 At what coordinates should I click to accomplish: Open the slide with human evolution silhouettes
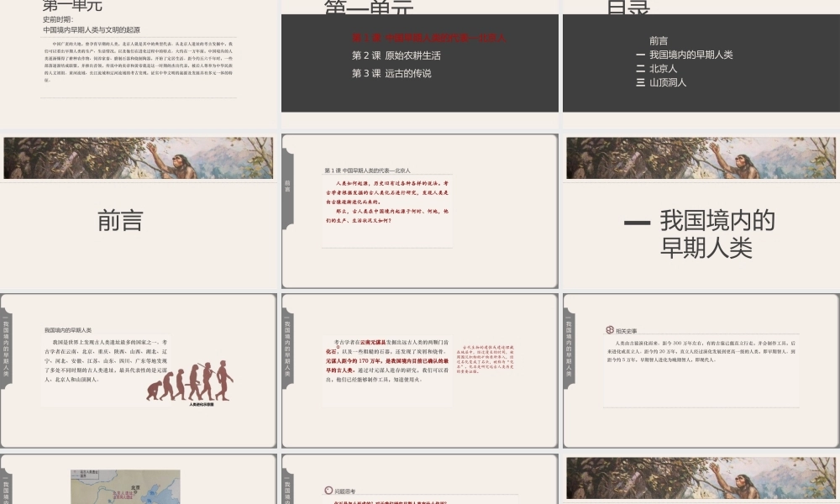point(139,370)
